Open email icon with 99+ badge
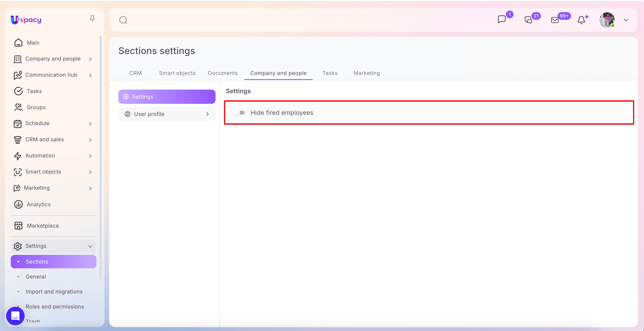 (555, 20)
